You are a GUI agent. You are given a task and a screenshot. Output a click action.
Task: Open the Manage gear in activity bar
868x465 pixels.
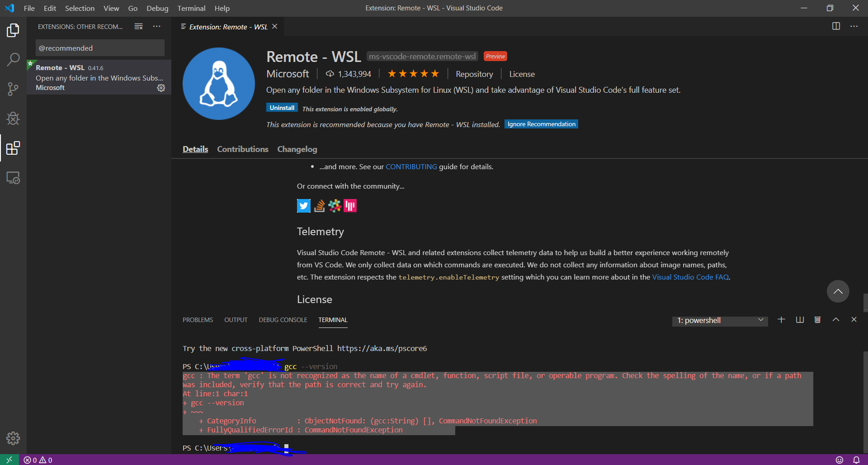tap(13, 438)
